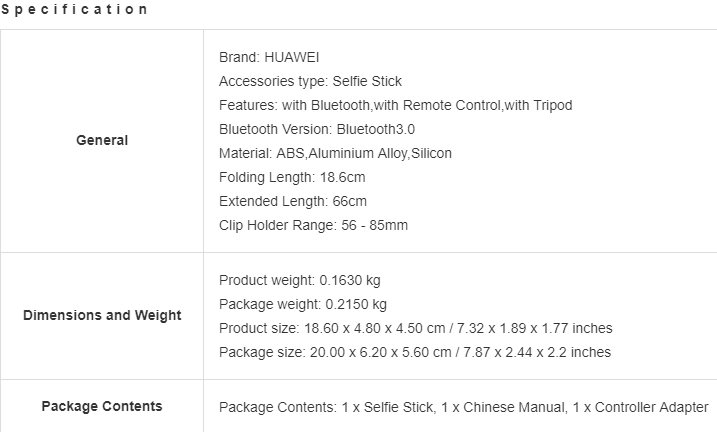Image resolution: width=717 pixels, height=432 pixels.
Task: Click the Material ABS Aluminium Alloy line
Action: [x=335, y=153]
